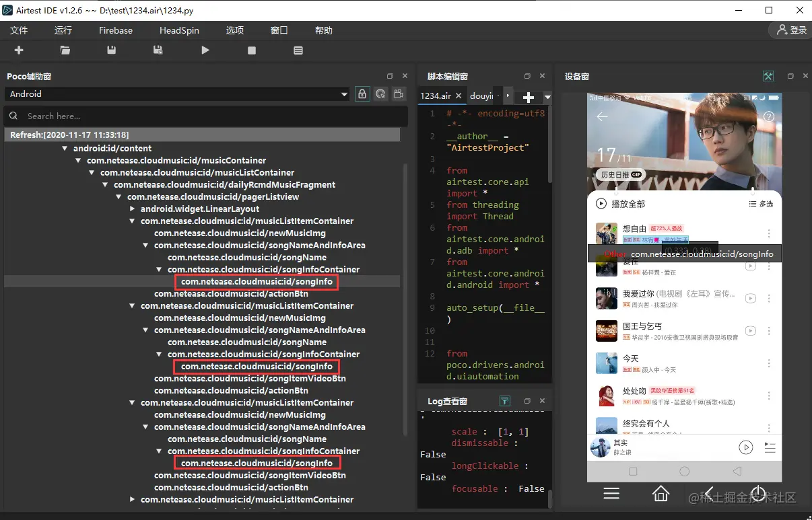Viewport: 812px width, 520px height.
Task: Toggle the Poco record icon
Action: 399,94
